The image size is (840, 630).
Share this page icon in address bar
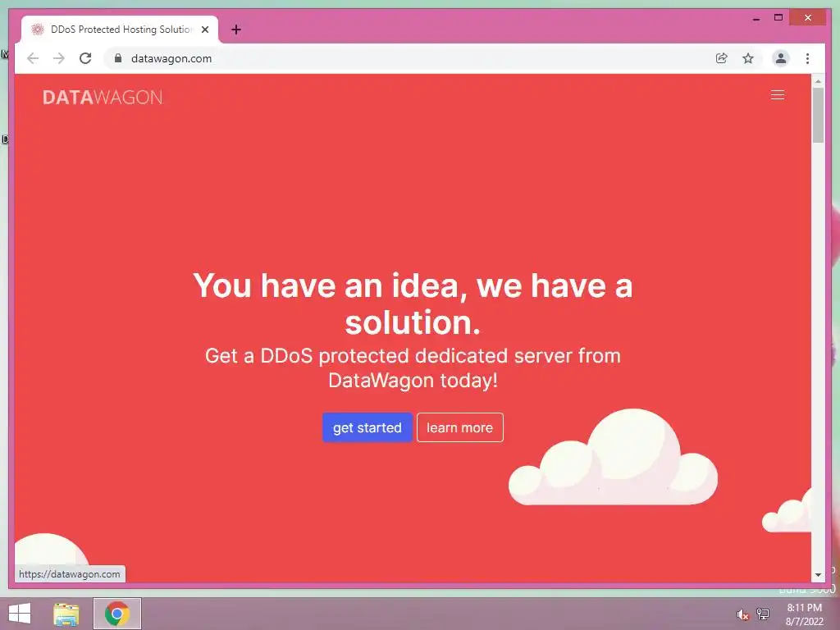[x=722, y=58]
